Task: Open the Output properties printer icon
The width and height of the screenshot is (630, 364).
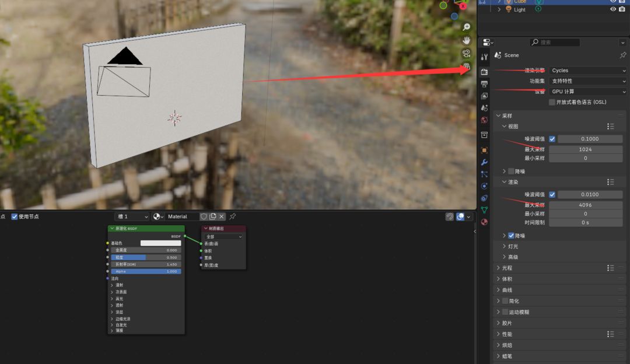Action: (x=484, y=83)
